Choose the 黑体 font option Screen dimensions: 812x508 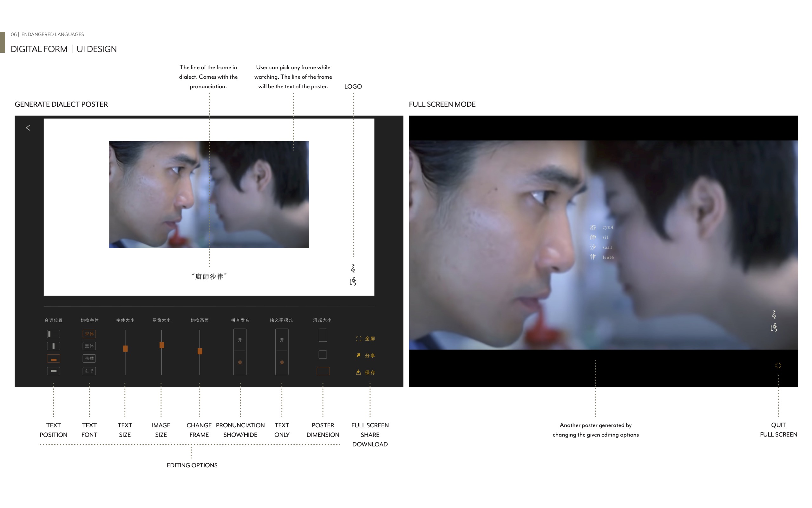pyautogui.click(x=89, y=346)
